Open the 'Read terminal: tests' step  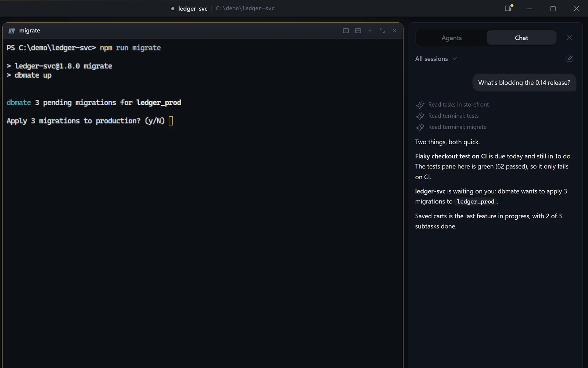[x=447, y=116]
